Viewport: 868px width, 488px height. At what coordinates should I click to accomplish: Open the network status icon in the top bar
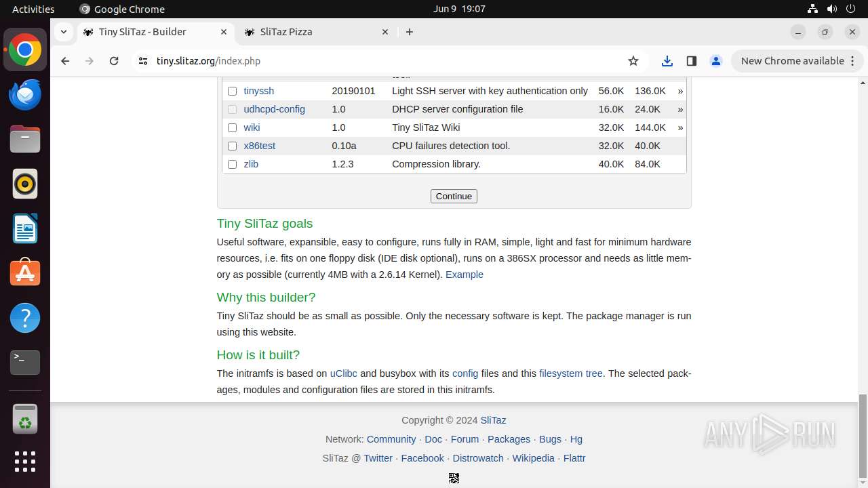813,9
